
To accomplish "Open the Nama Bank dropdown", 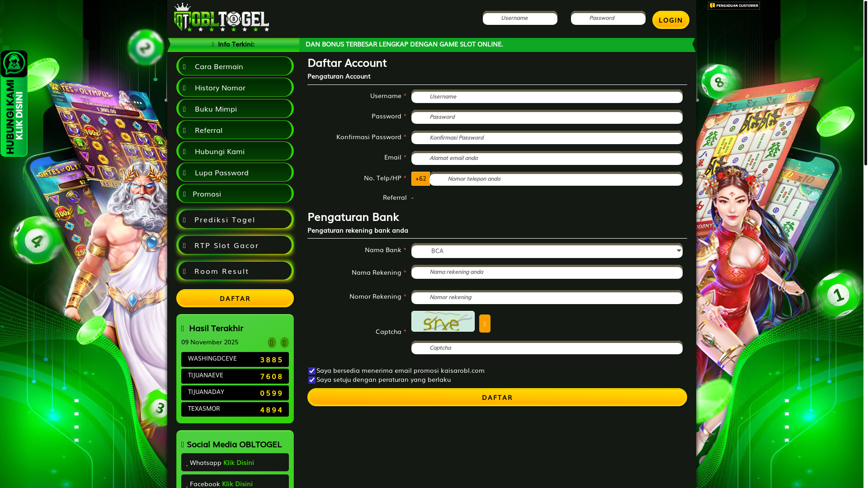I will click(547, 251).
